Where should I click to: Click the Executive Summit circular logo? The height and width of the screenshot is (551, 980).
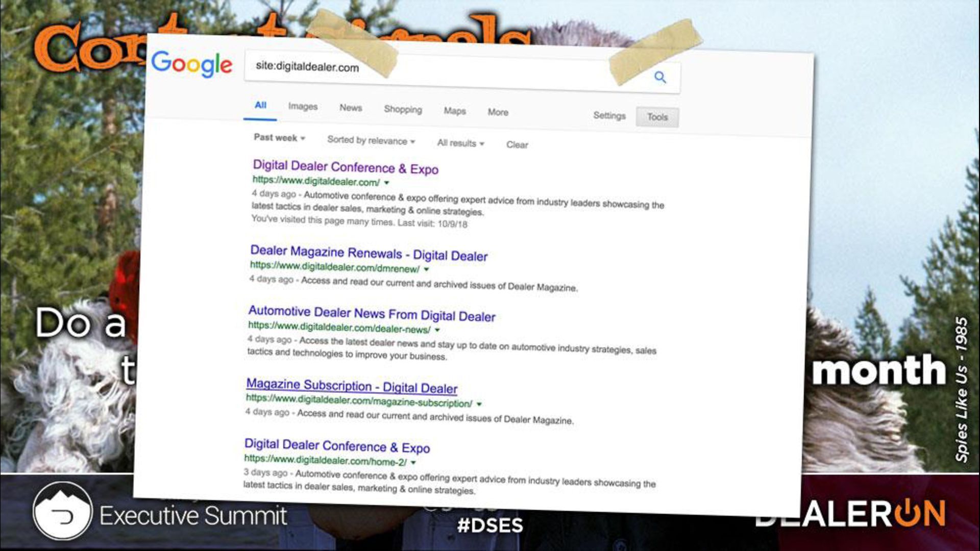click(x=62, y=511)
